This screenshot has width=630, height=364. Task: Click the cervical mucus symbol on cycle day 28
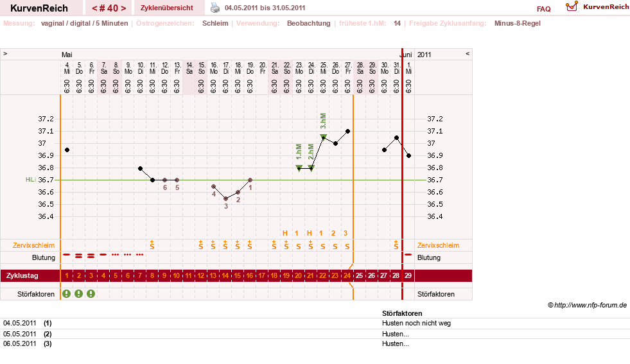[396, 245]
